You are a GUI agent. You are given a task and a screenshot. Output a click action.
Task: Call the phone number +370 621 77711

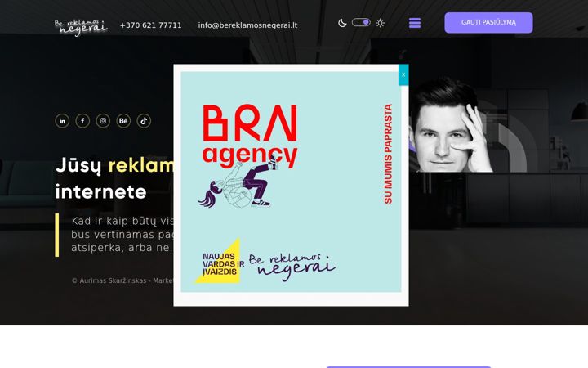151,25
